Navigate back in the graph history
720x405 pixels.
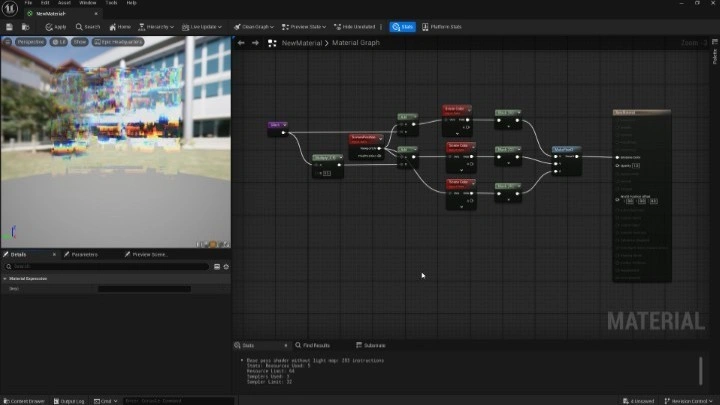click(x=241, y=43)
